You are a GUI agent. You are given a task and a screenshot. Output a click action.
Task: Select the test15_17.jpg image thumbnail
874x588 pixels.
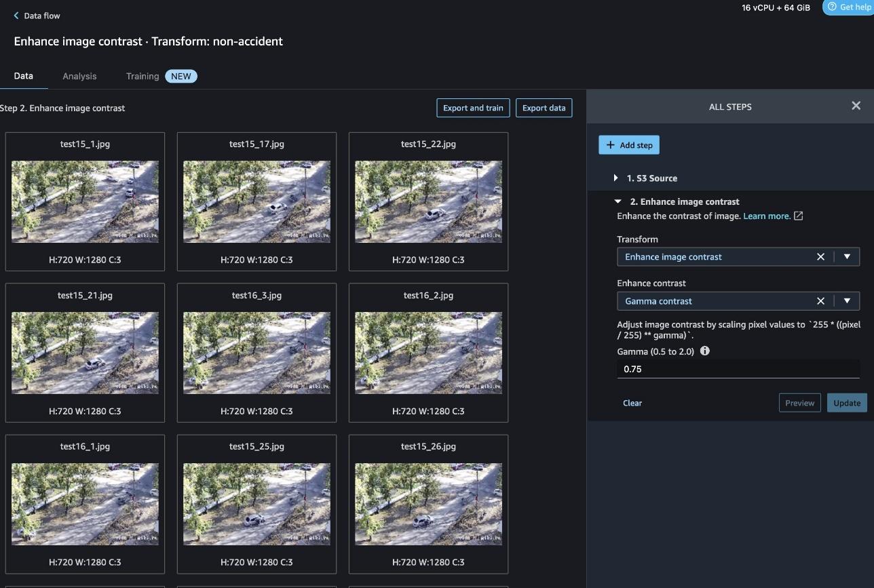(x=256, y=201)
